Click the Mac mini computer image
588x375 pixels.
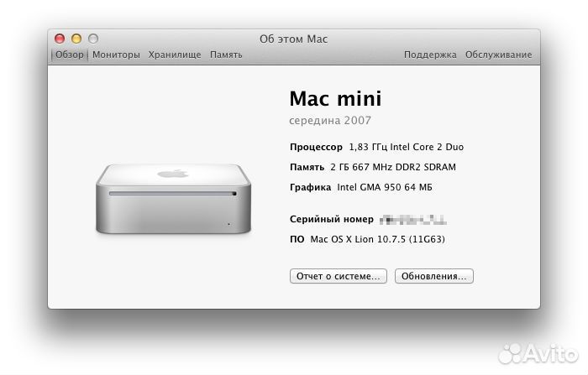pos(173,199)
